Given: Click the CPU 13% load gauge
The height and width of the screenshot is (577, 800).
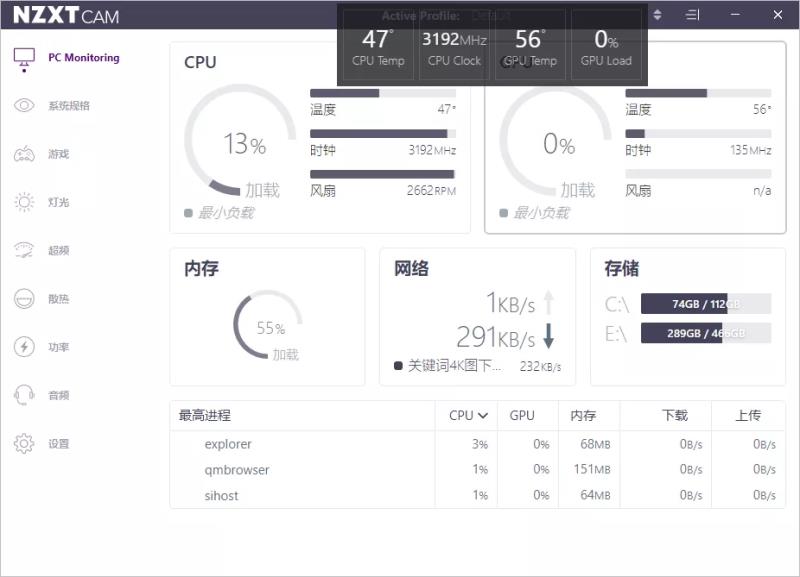Looking at the screenshot, I should click(x=240, y=140).
